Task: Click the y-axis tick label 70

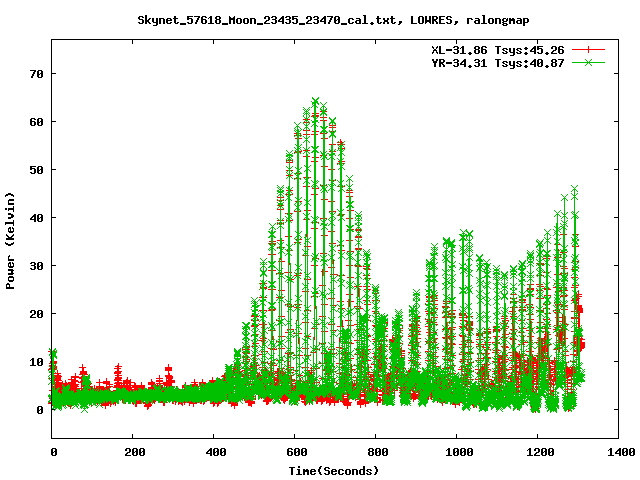Action: [36, 74]
